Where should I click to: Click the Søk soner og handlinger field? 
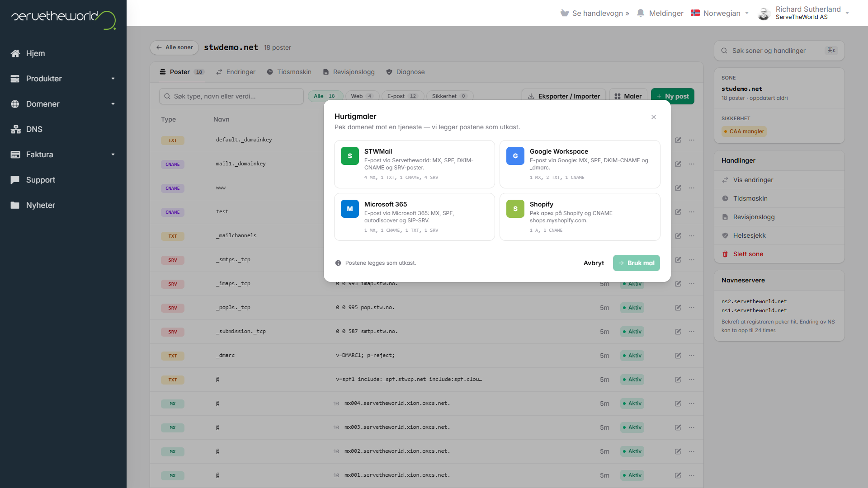779,51
